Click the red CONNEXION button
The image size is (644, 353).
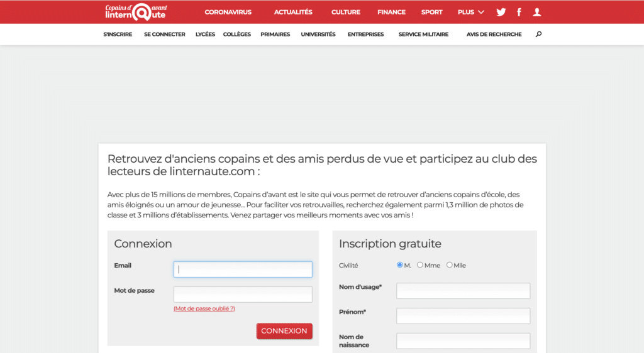point(284,331)
